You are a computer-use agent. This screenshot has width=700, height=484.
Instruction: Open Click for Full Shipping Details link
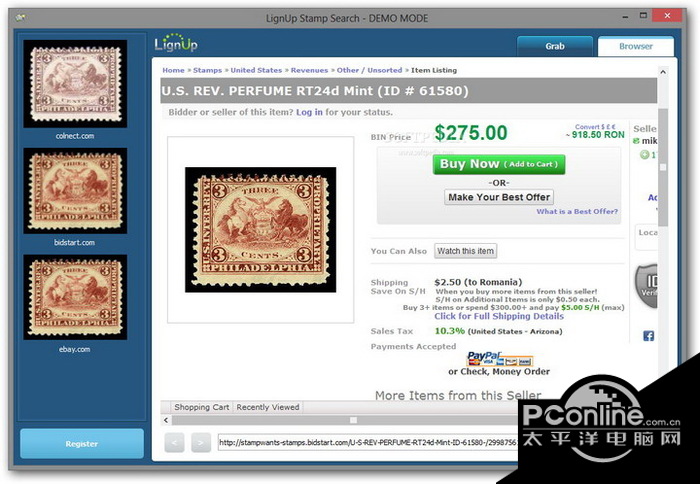click(499, 316)
